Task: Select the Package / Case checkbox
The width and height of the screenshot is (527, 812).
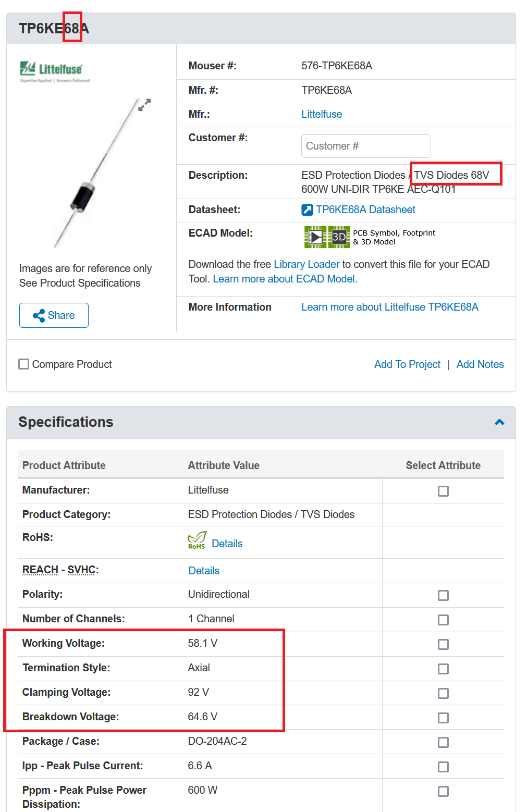Action: [443, 742]
